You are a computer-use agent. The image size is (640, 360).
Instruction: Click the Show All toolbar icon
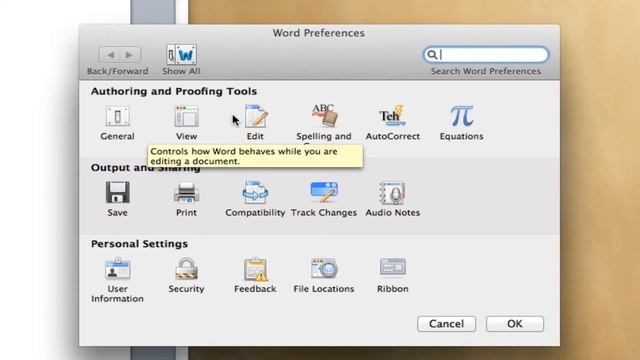pyautogui.click(x=181, y=55)
